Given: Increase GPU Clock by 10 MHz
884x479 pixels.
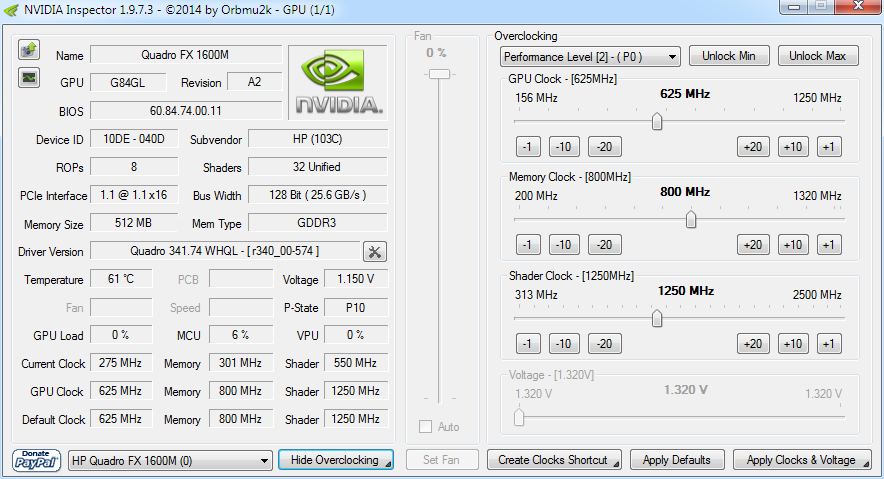Looking at the screenshot, I should (x=793, y=147).
